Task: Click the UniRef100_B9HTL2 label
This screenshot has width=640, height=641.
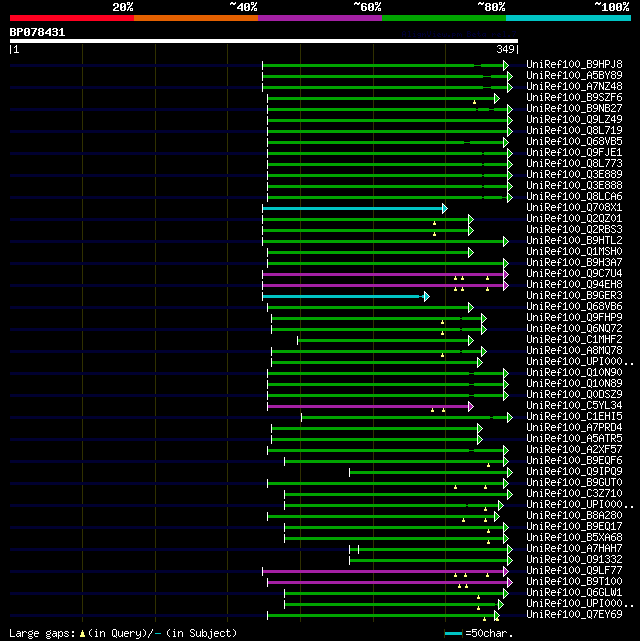Action: [x=574, y=241]
